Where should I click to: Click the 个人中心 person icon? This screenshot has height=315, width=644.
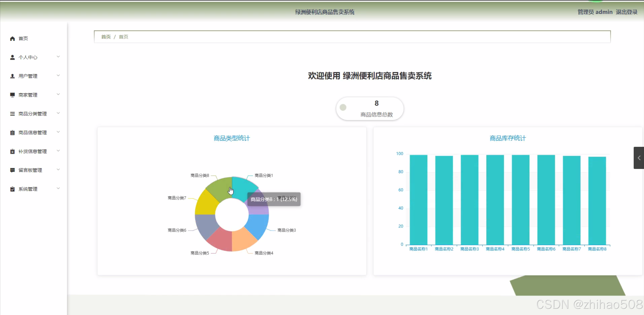click(x=12, y=57)
